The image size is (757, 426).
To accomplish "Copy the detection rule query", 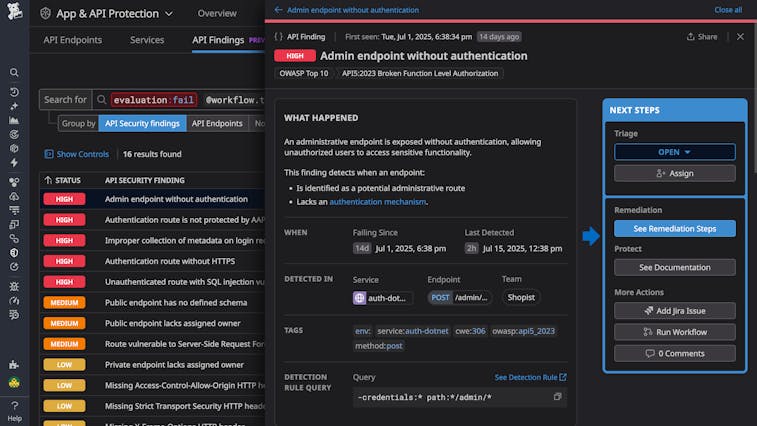I will [557, 397].
